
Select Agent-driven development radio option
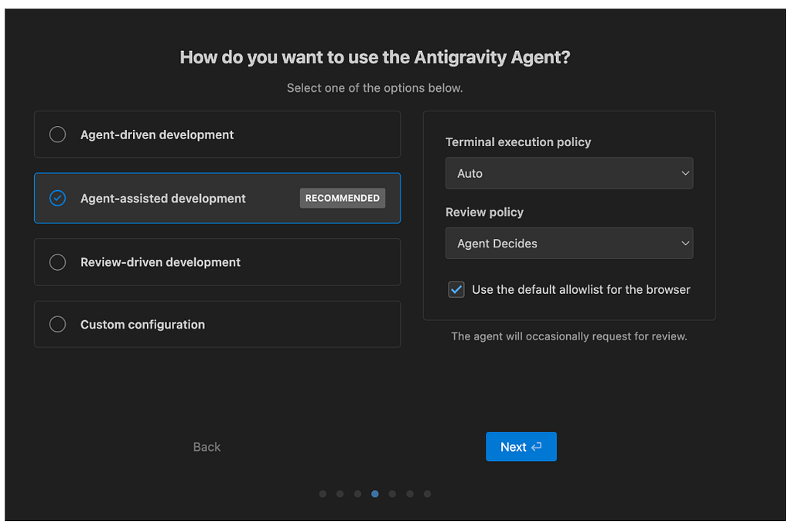pos(57,135)
